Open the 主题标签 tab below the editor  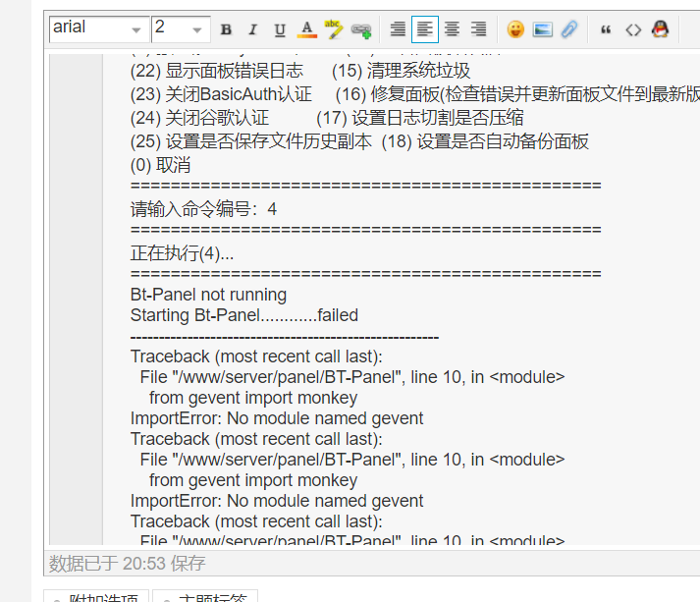pos(205,597)
